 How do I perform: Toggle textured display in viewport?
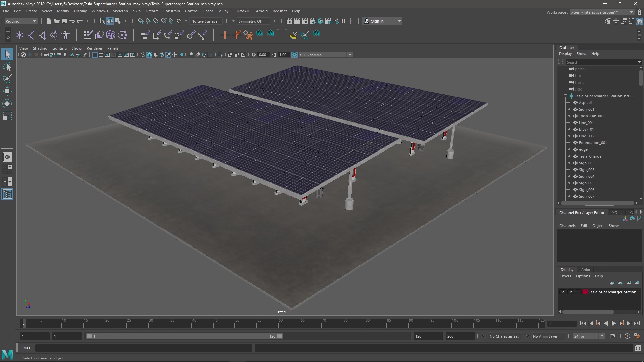click(x=168, y=55)
